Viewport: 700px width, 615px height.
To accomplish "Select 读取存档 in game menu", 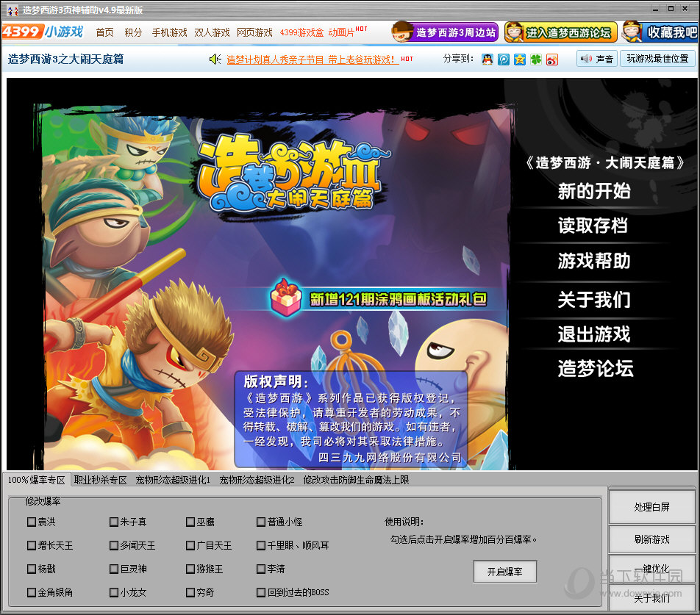I will [x=593, y=226].
